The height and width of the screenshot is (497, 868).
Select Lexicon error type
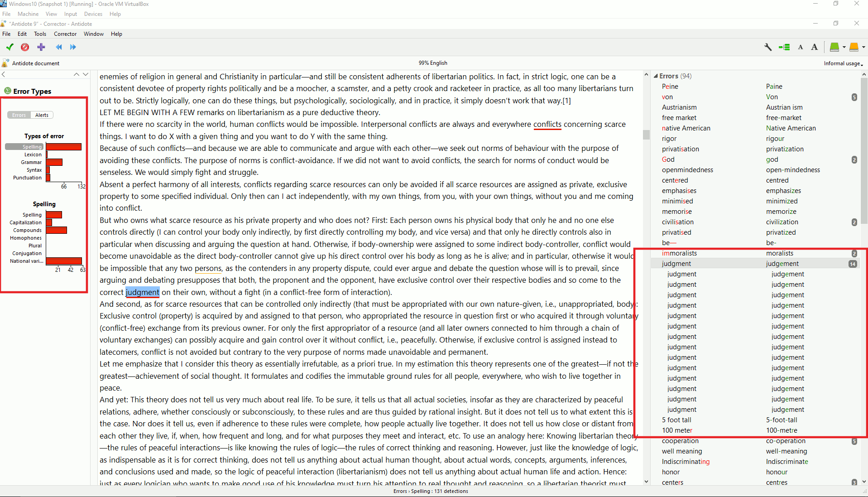33,154
